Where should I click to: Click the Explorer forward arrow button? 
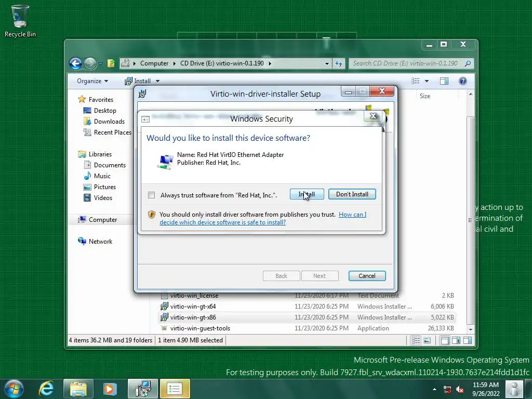click(90, 63)
